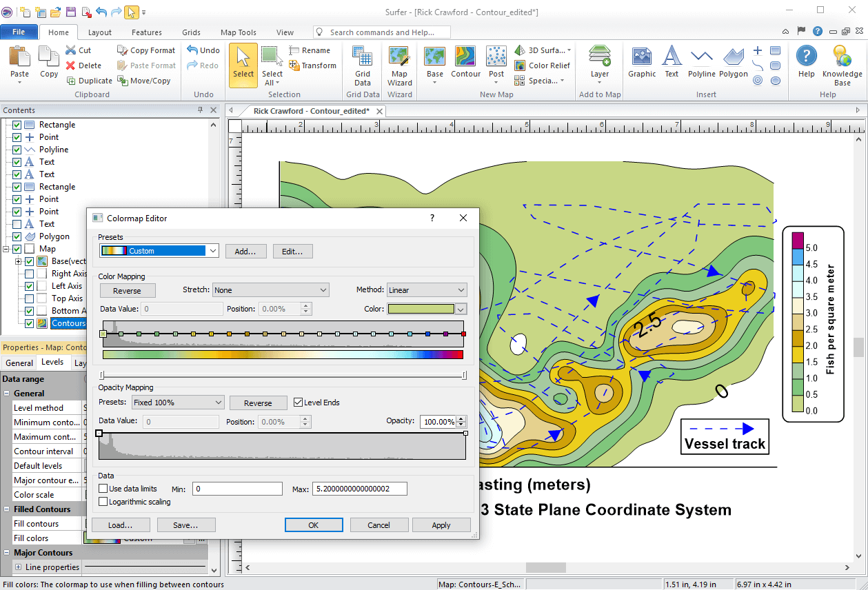Viewport: 868px width, 590px height.
Task: Click the colormap gradient bar
Action: 283,354
